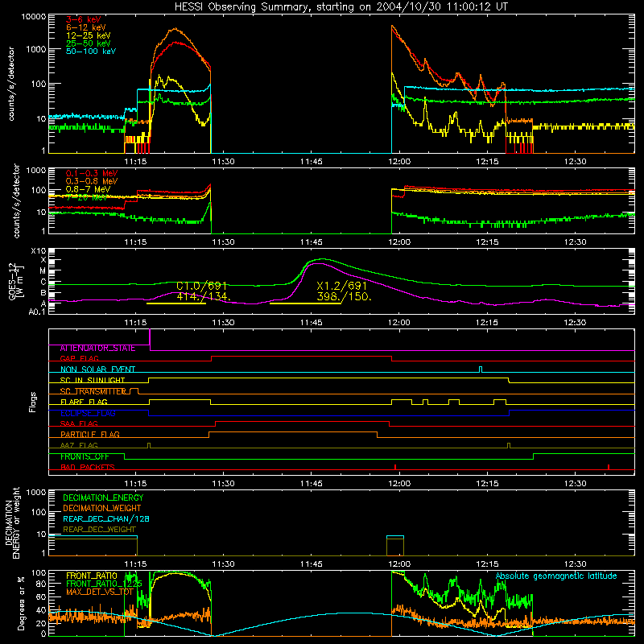Click the 10000 tick label on top plot
This screenshot has height=644, width=644.
coord(34,17)
